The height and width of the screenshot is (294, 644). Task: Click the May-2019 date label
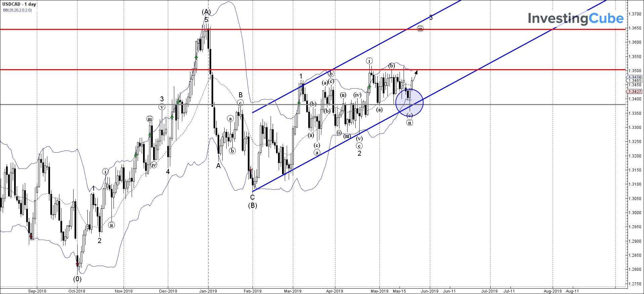click(x=379, y=291)
